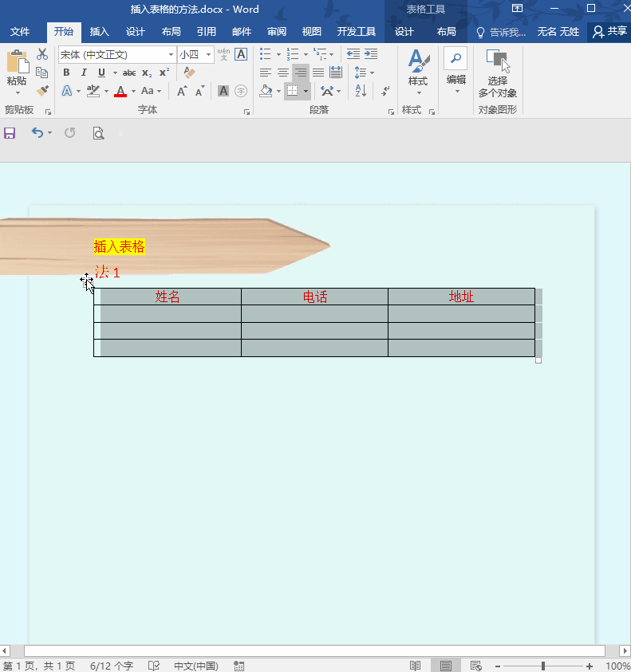This screenshot has width=631, height=672.
Task: Toggle Italic formatting
Action: coord(84,73)
